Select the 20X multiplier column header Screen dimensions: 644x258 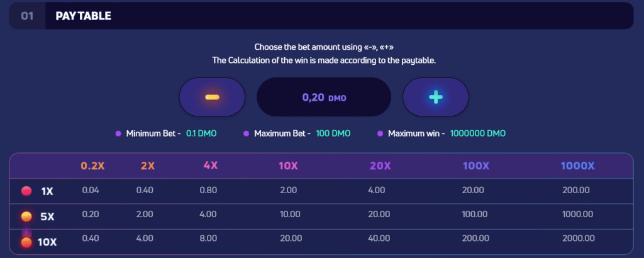pos(379,166)
